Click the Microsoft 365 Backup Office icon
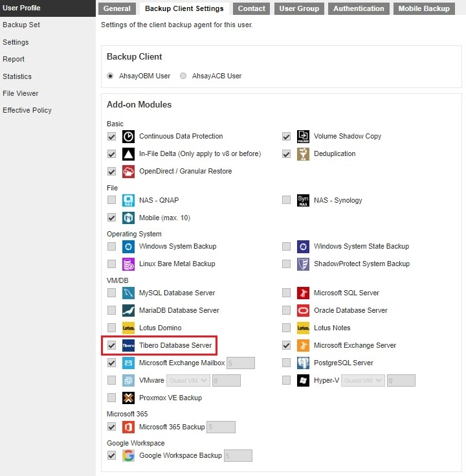 click(x=128, y=427)
